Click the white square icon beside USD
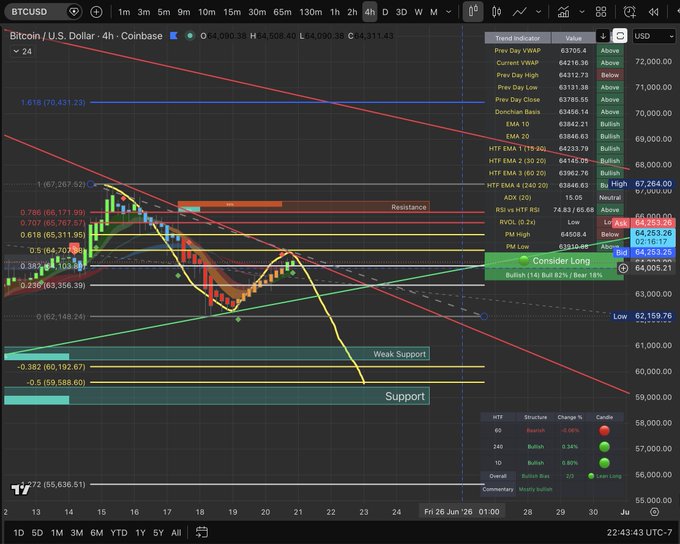Image resolution: width=680 pixels, height=544 pixels. point(620,36)
